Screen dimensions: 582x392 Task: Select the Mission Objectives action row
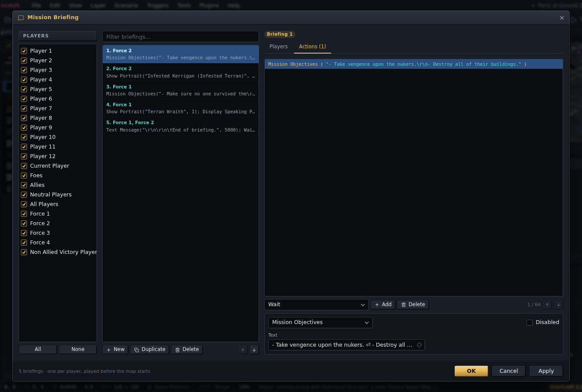pos(414,64)
